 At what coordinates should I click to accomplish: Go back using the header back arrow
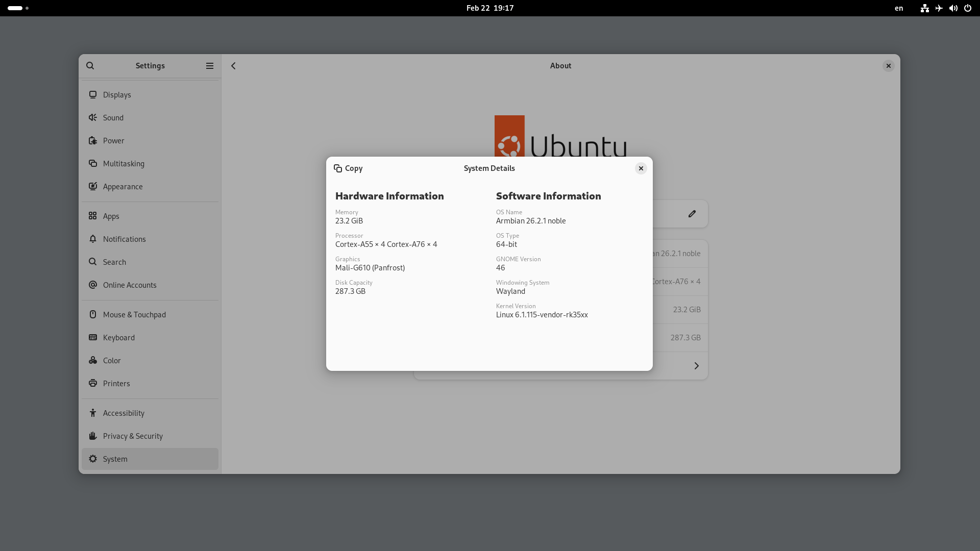(233, 66)
